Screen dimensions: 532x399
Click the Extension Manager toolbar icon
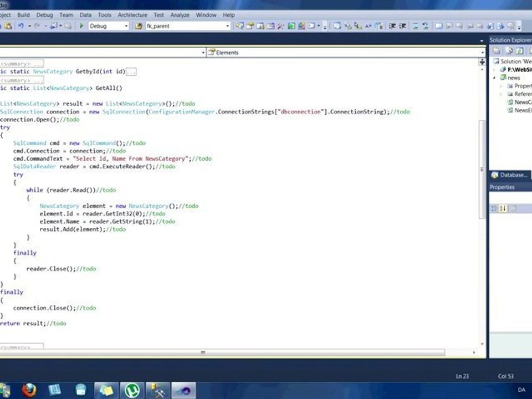click(x=301, y=26)
